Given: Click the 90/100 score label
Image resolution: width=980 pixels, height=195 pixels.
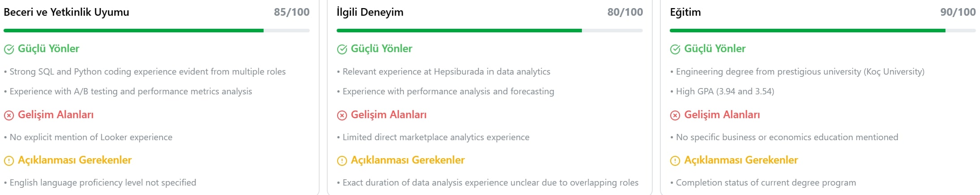Looking at the screenshot, I should 958,12.
